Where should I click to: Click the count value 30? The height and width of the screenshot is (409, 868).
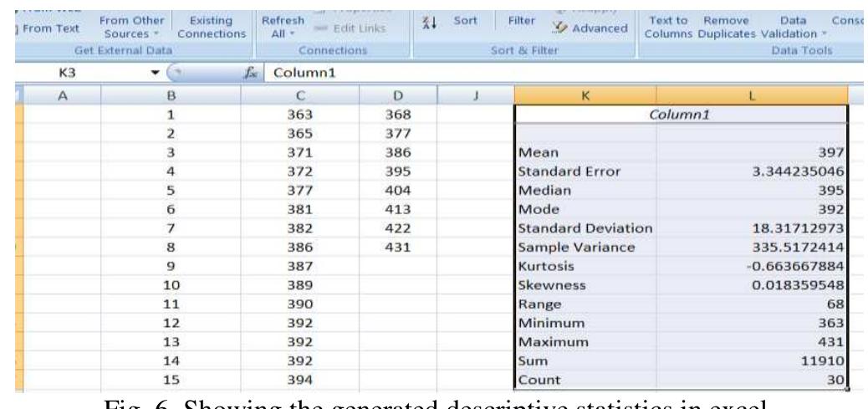click(836, 380)
